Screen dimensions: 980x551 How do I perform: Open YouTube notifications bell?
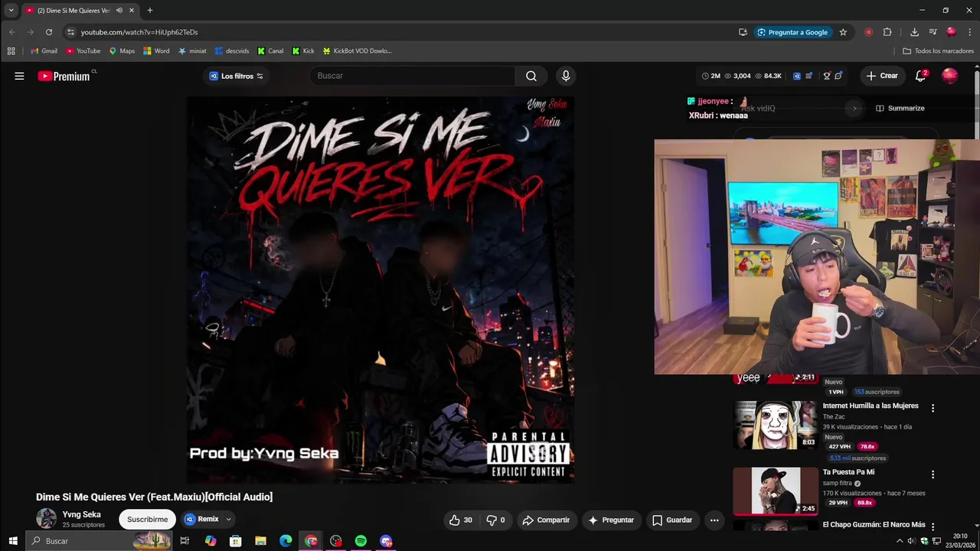point(921,76)
